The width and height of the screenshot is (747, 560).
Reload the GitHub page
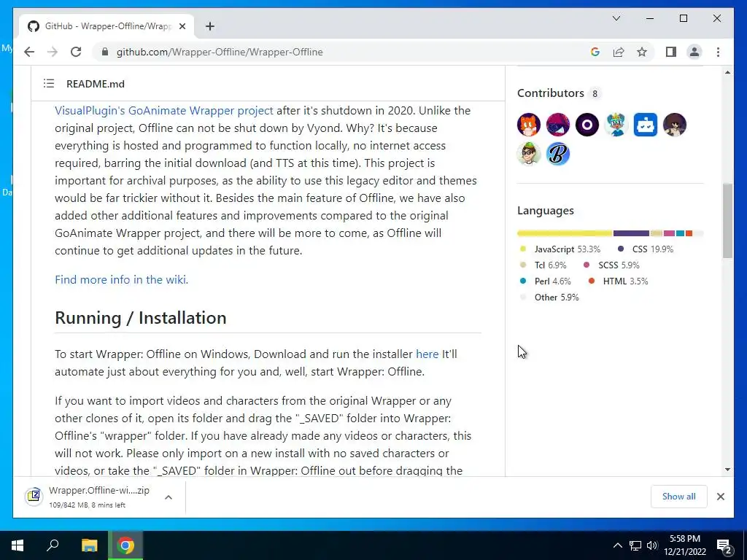(x=76, y=52)
